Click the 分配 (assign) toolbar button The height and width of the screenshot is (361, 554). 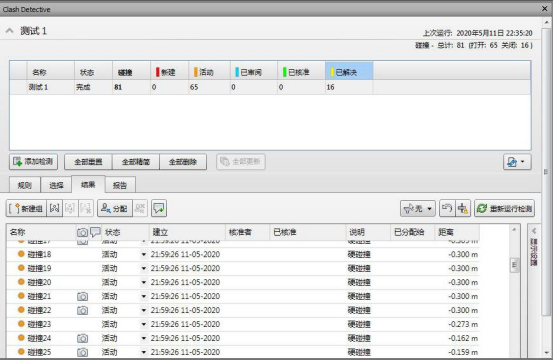coord(114,208)
